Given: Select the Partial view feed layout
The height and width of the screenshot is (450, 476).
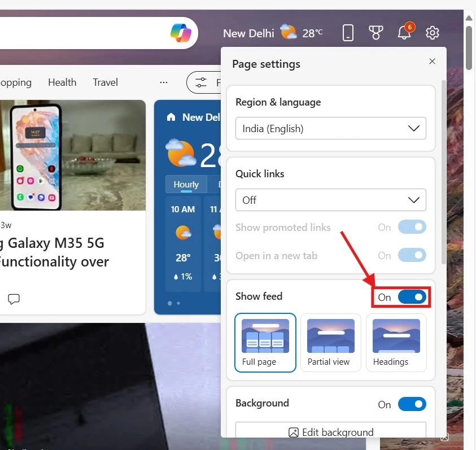Looking at the screenshot, I should (x=331, y=343).
